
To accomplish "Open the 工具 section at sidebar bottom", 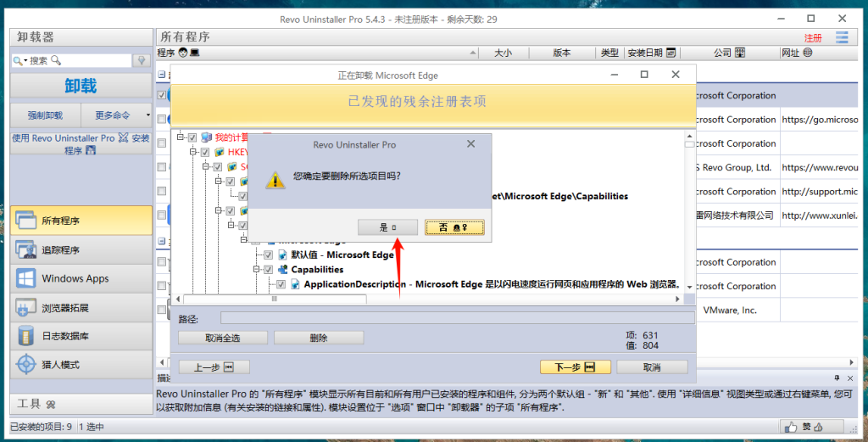I will (81, 404).
